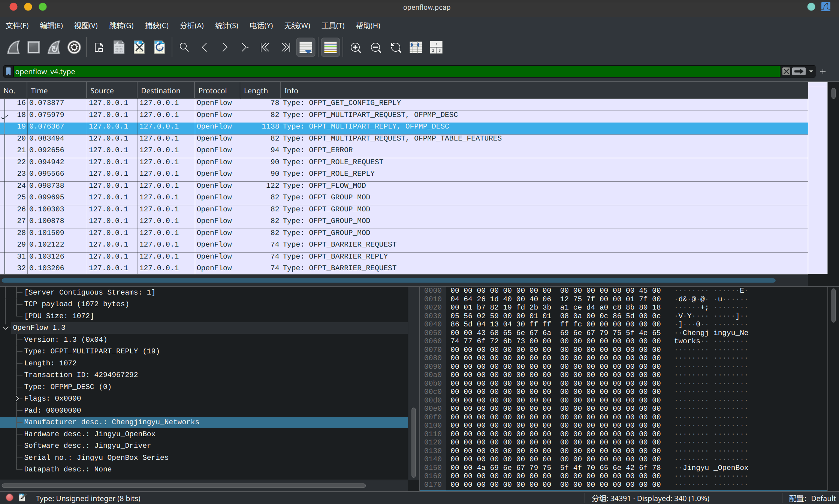Screen dimensions: 839x504
Task: Open the 分析(A) menu
Action: coord(191,26)
